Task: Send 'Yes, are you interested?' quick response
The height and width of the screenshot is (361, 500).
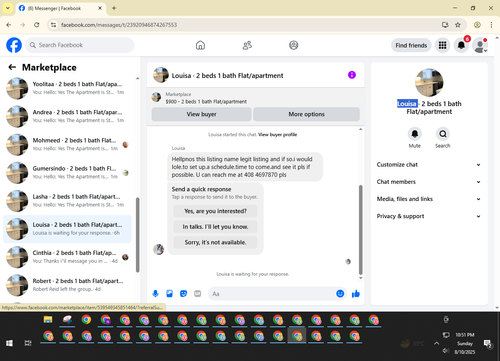Action: tap(215, 211)
